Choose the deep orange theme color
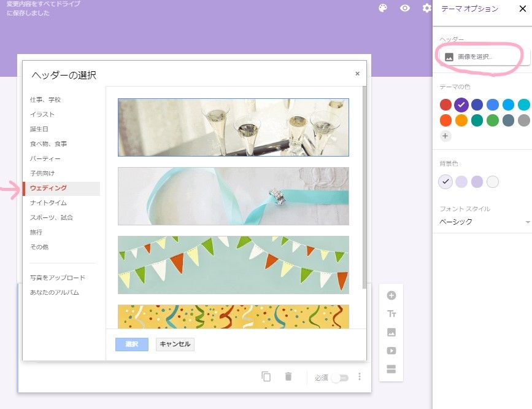532x409 pixels. [445, 120]
